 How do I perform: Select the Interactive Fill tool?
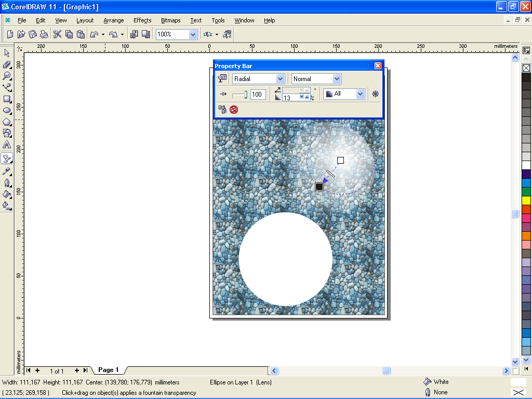pos(7,206)
